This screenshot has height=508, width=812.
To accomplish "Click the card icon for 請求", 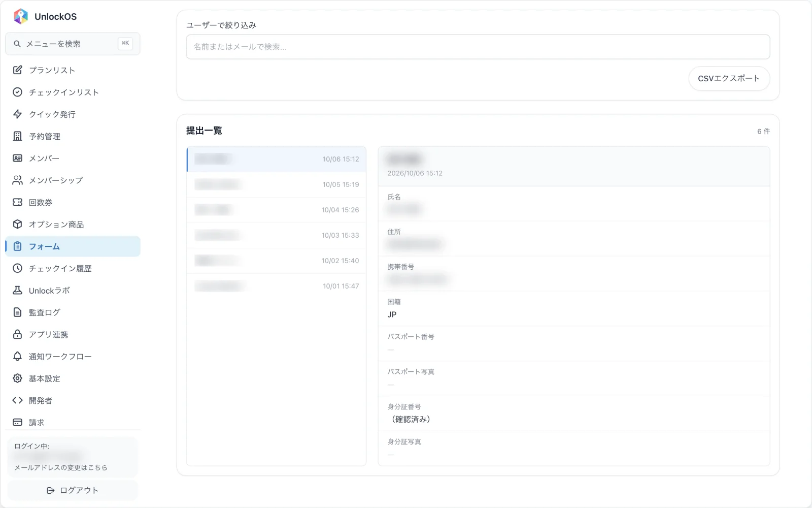I will click(x=17, y=422).
